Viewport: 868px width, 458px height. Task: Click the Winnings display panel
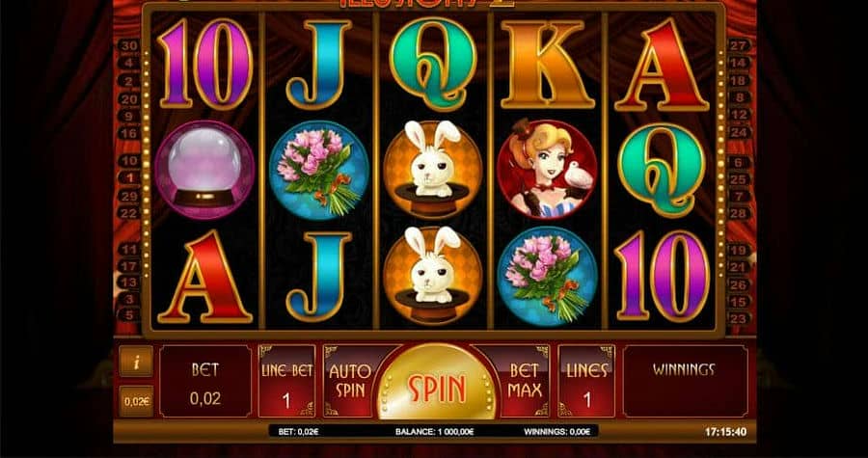tap(684, 381)
